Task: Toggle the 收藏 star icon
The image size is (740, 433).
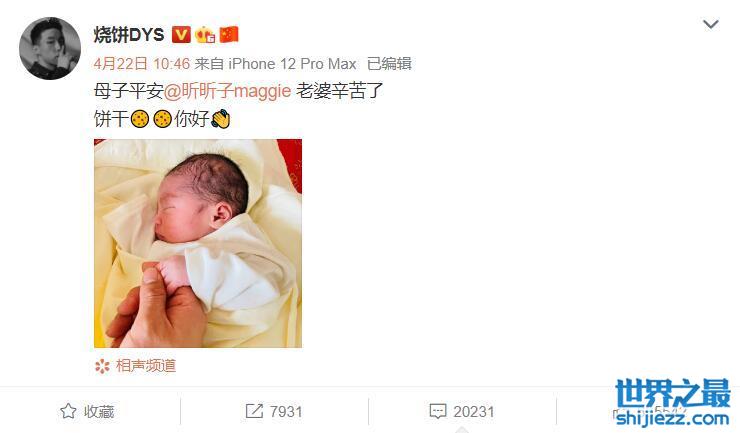Action: pos(68,411)
